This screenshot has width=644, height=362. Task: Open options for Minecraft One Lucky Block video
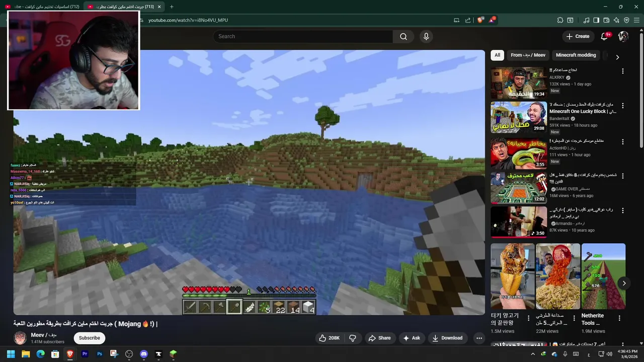pyautogui.click(x=623, y=106)
